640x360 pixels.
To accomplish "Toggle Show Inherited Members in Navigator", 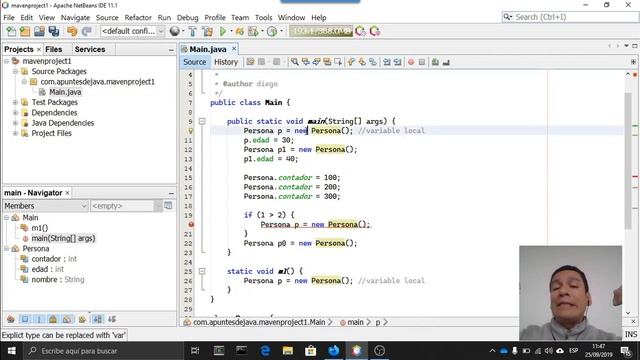I will [11, 319].
